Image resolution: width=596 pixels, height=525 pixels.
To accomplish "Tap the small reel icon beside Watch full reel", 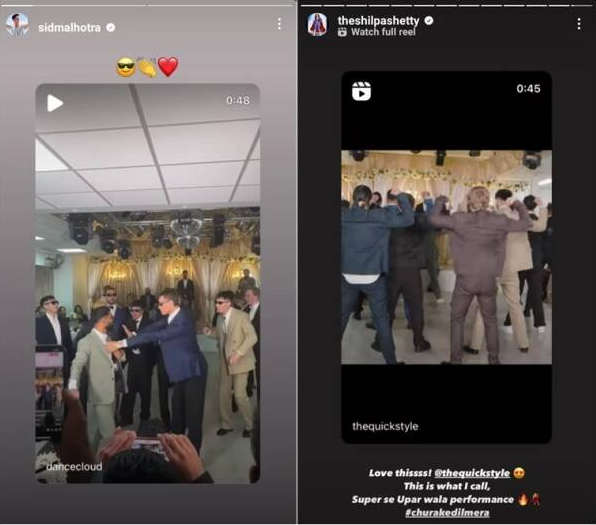I will pyautogui.click(x=342, y=32).
